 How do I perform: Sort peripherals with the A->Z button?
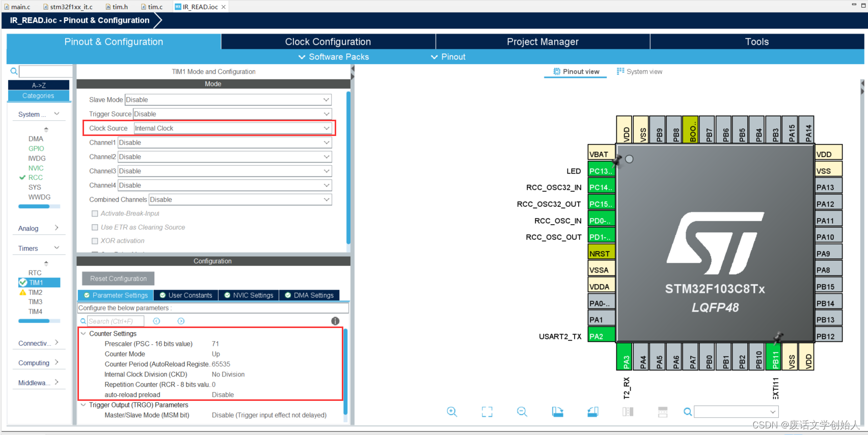click(39, 85)
